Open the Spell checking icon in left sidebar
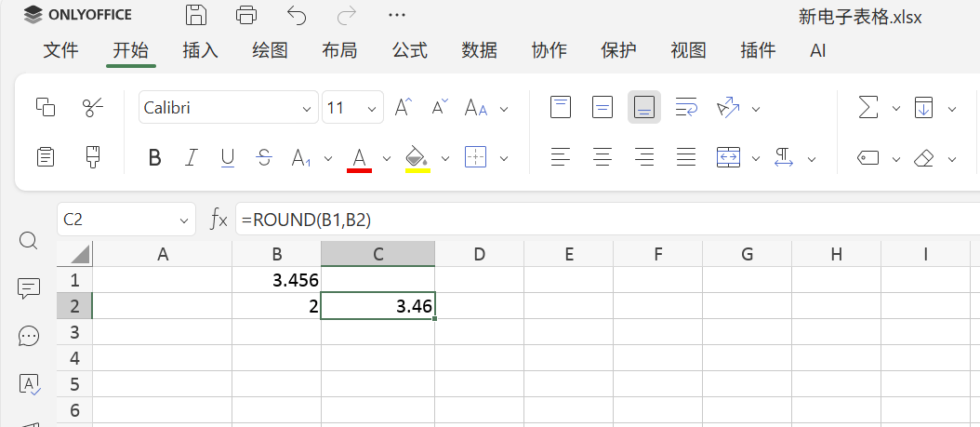The image size is (980, 427). [30, 384]
